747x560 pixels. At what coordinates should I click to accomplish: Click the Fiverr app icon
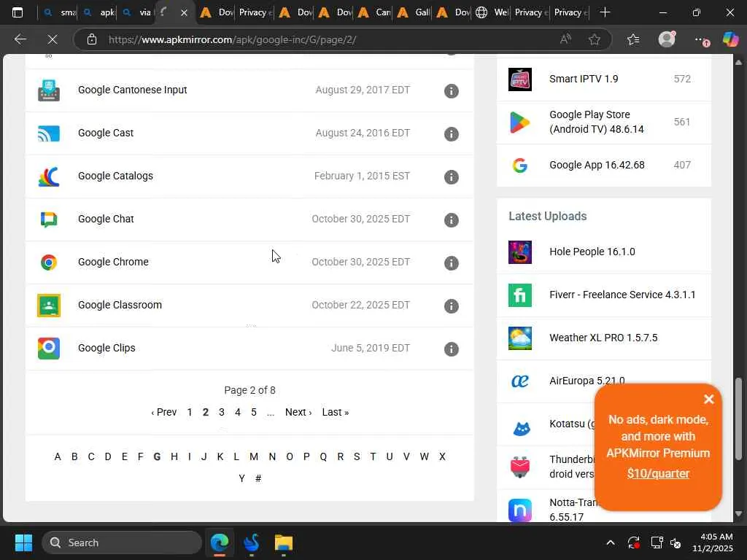click(519, 295)
